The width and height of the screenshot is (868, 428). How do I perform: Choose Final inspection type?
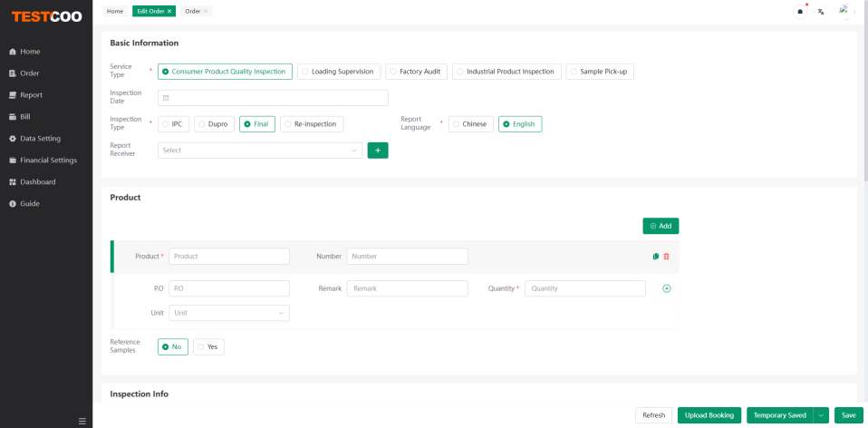point(257,124)
